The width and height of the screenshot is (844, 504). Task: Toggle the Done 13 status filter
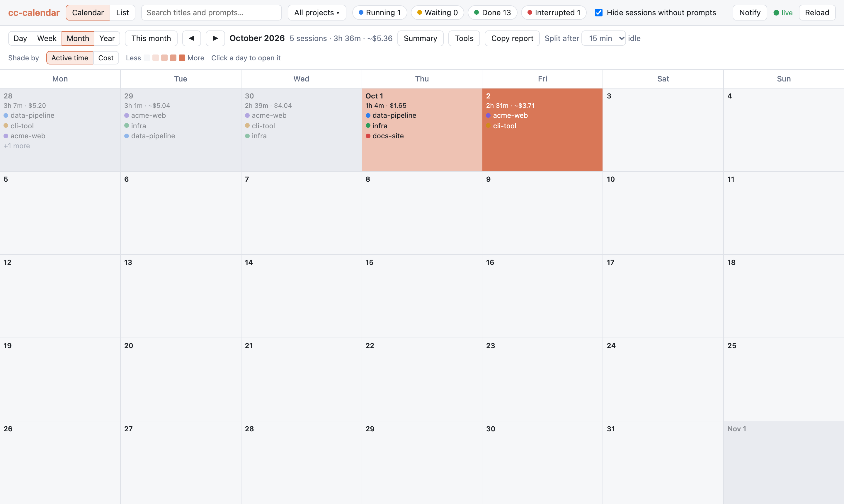click(x=492, y=13)
